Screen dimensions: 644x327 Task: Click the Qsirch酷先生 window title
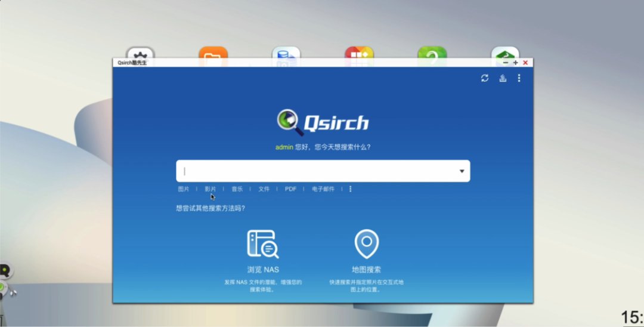point(132,63)
